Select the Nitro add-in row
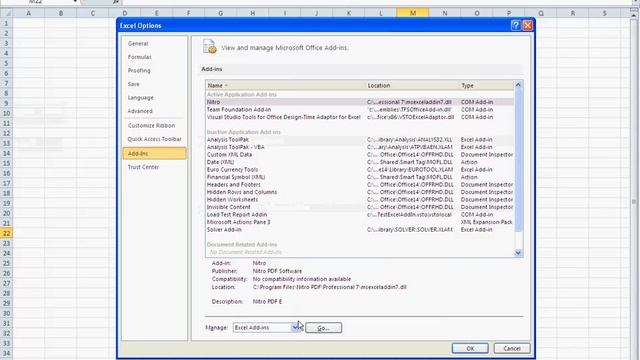The height and width of the screenshot is (360, 640). (x=360, y=102)
